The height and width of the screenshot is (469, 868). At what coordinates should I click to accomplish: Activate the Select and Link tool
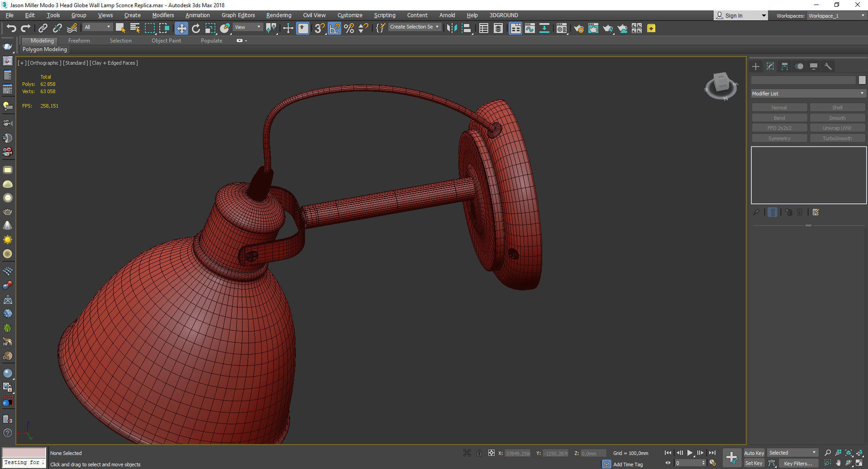pos(43,28)
